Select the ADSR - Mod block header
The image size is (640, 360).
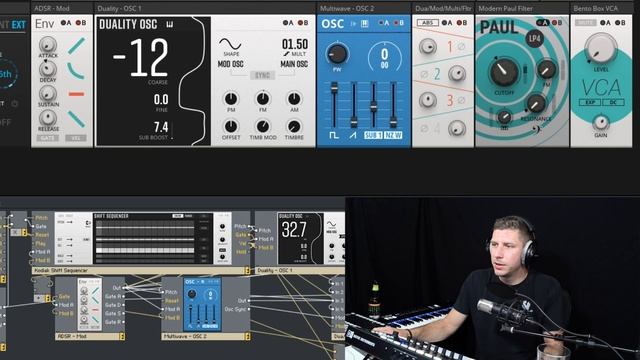(x=62, y=8)
